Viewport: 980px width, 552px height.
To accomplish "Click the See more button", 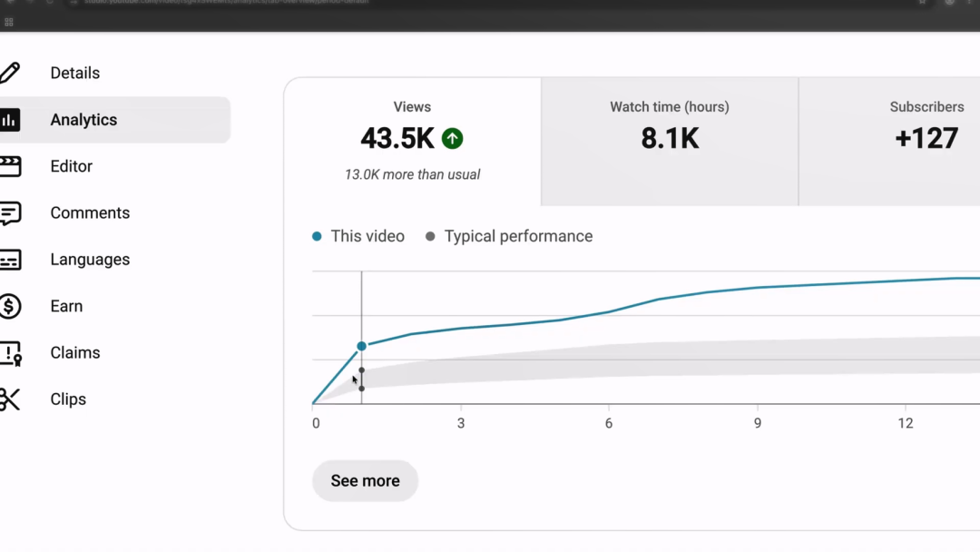I will point(365,481).
